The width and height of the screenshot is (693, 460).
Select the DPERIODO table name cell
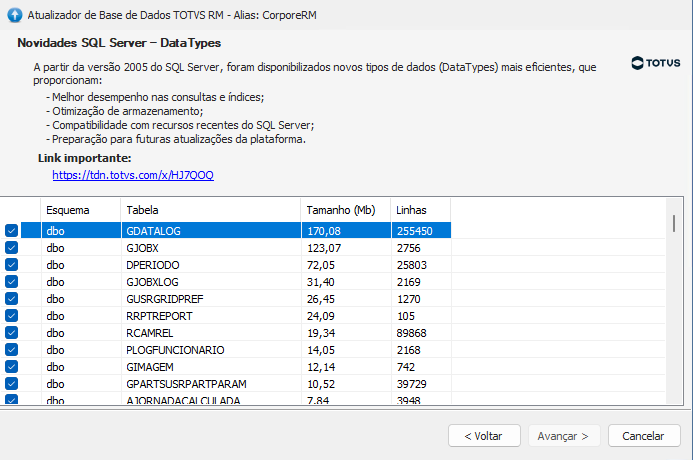[x=211, y=265]
